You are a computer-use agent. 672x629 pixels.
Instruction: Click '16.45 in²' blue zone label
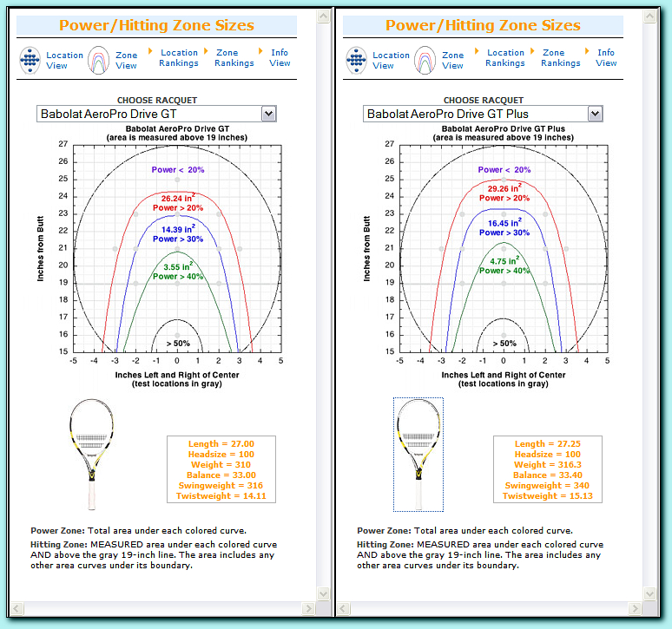[504, 223]
